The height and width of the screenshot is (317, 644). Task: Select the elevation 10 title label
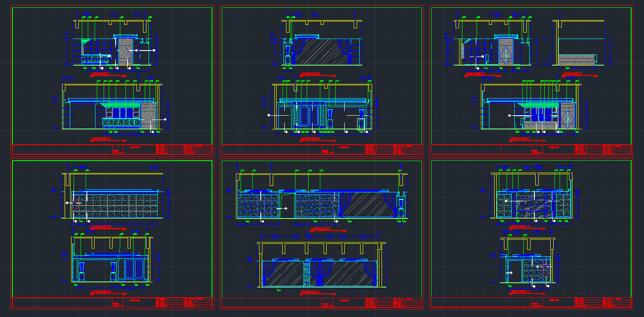click(x=320, y=229)
